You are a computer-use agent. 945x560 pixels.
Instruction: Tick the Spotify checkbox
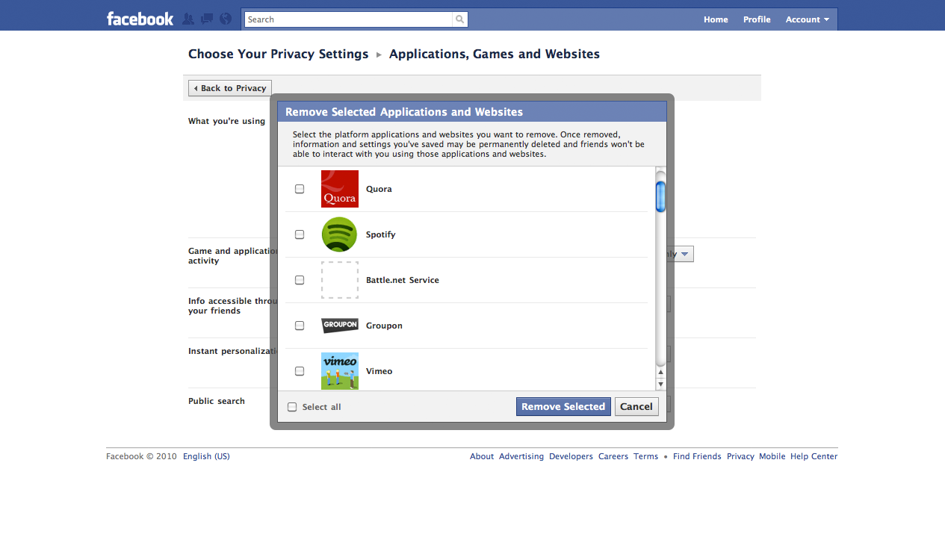[x=300, y=234]
